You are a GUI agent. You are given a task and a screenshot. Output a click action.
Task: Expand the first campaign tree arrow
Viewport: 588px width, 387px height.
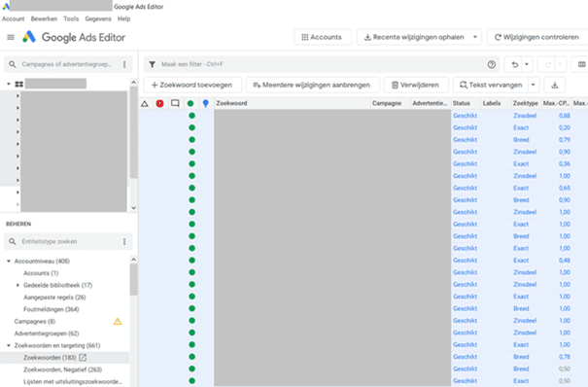pyautogui.click(x=17, y=96)
